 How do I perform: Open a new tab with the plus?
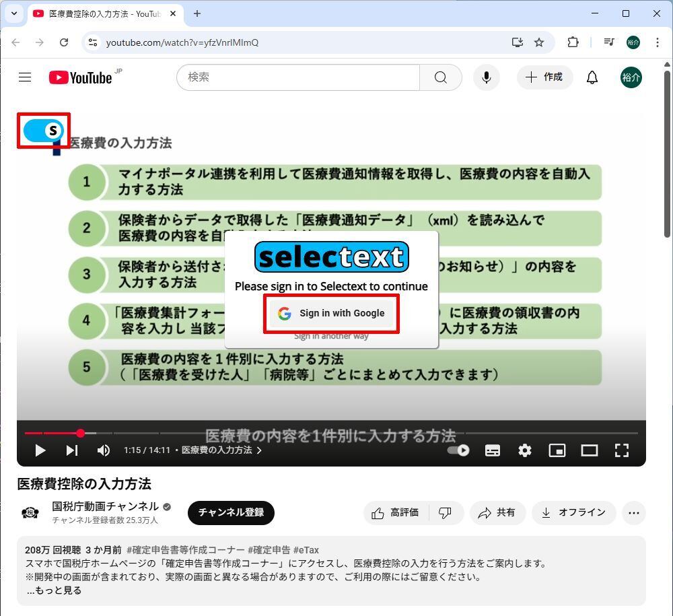click(x=197, y=13)
